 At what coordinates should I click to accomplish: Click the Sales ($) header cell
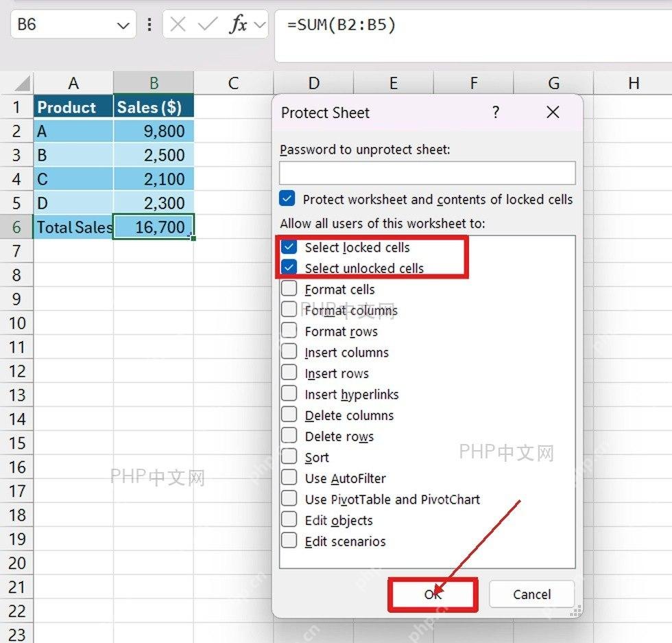coord(154,107)
